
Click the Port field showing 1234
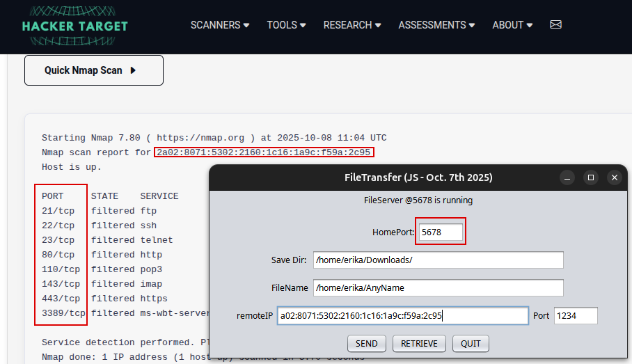pyautogui.click(x=576, y=315)
